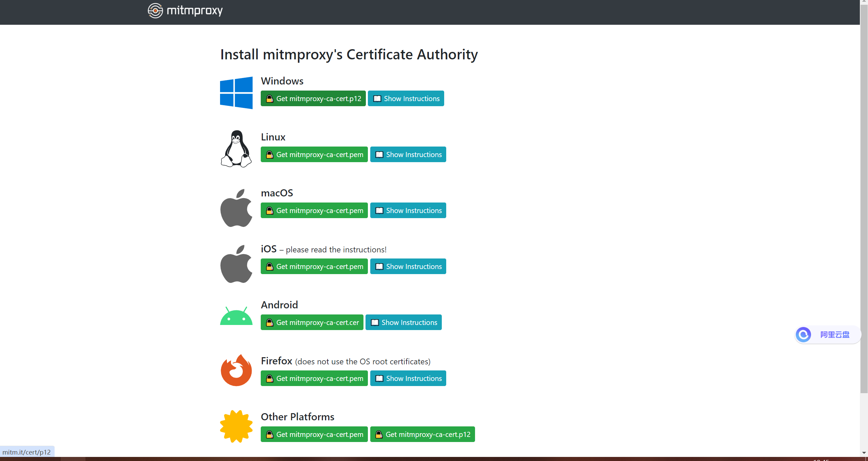868x461 pixels.
Task: Click the Windows logo icon
Action: pyautogui.click(x=236, y=93)
